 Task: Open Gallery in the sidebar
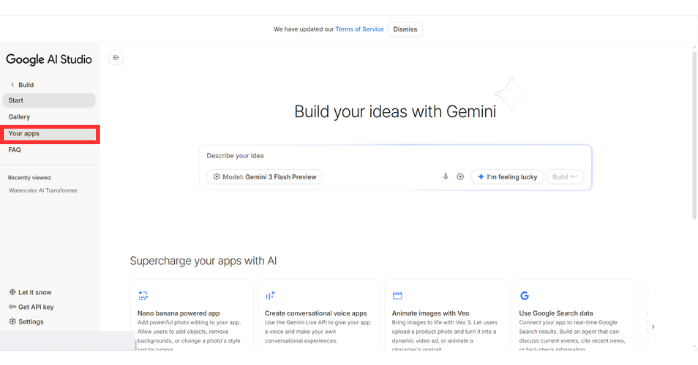(49, 117)
